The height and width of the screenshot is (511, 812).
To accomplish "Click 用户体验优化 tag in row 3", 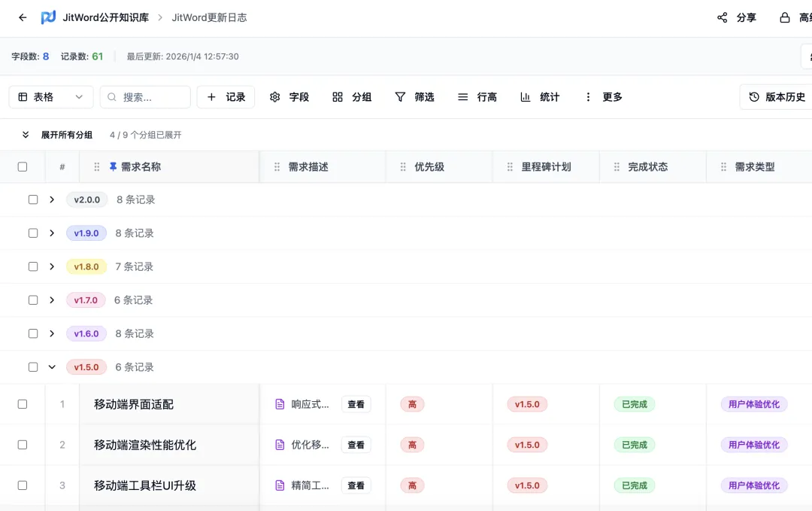I will click(754, 485).
